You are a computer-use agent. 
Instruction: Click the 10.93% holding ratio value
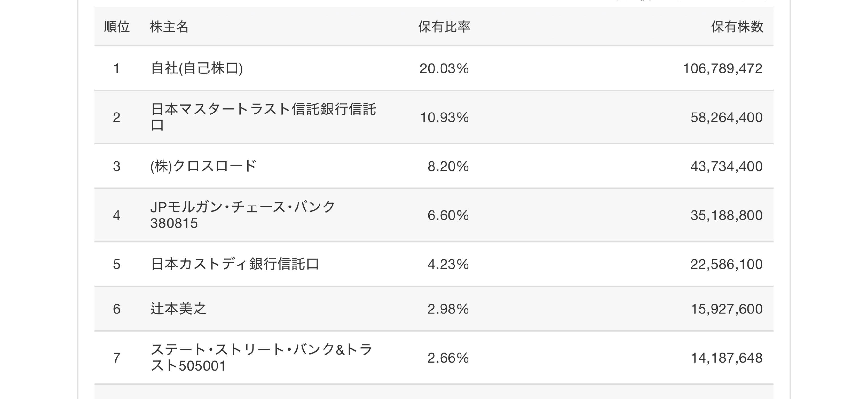click(x=444, y=117)
